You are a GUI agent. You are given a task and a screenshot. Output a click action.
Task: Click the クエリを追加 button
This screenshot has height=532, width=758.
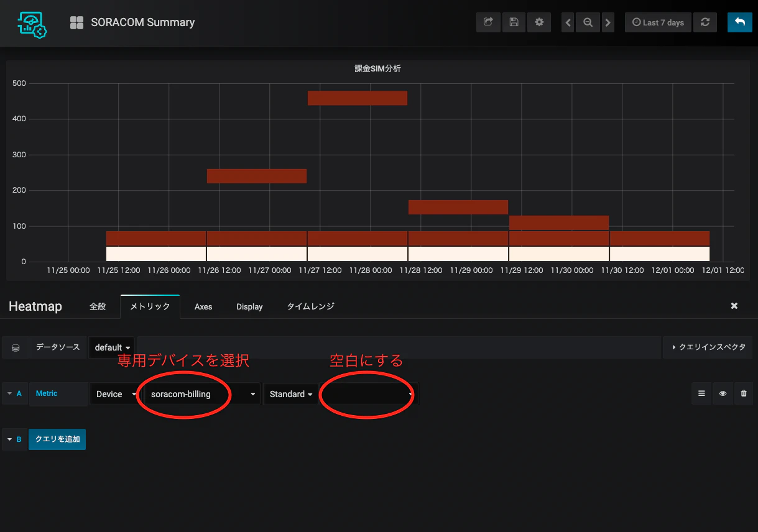pos(57,439)
